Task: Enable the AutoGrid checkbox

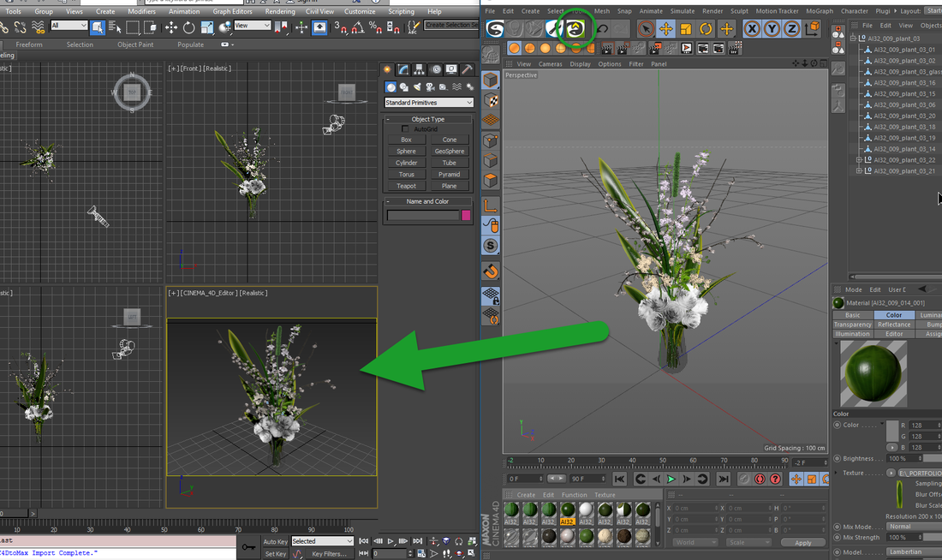Action: click(x=406, y=128)
